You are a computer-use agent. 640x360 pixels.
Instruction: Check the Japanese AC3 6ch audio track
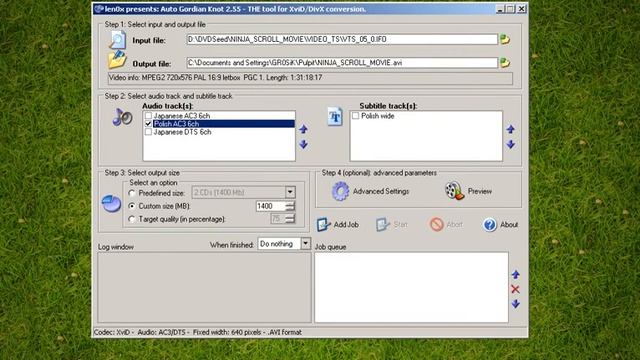coord(148,116)
